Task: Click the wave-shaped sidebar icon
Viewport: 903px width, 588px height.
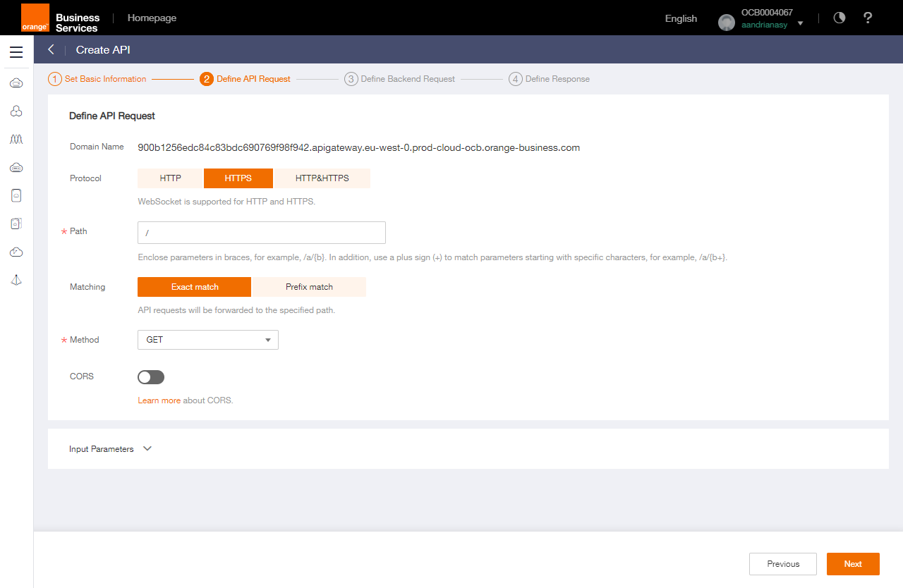Action: tap(16, 140)
